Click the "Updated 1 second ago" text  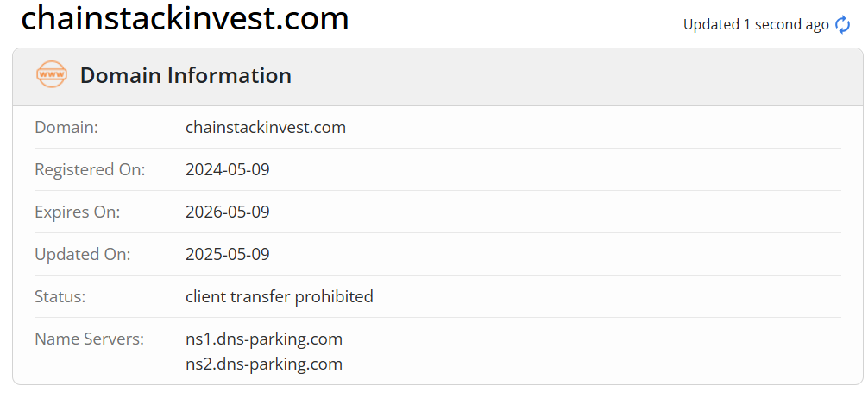point(756,25)
